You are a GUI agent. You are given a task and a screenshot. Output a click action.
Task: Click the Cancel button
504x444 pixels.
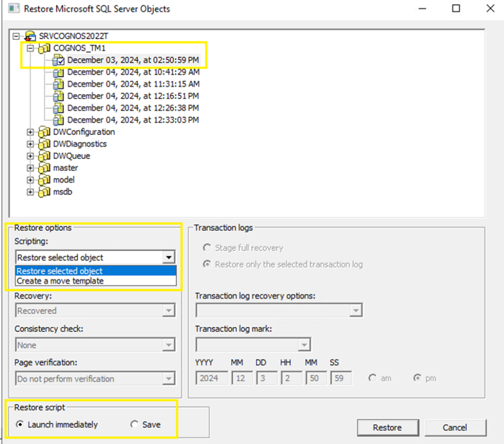pyautogui.click(x=455, y=428)
